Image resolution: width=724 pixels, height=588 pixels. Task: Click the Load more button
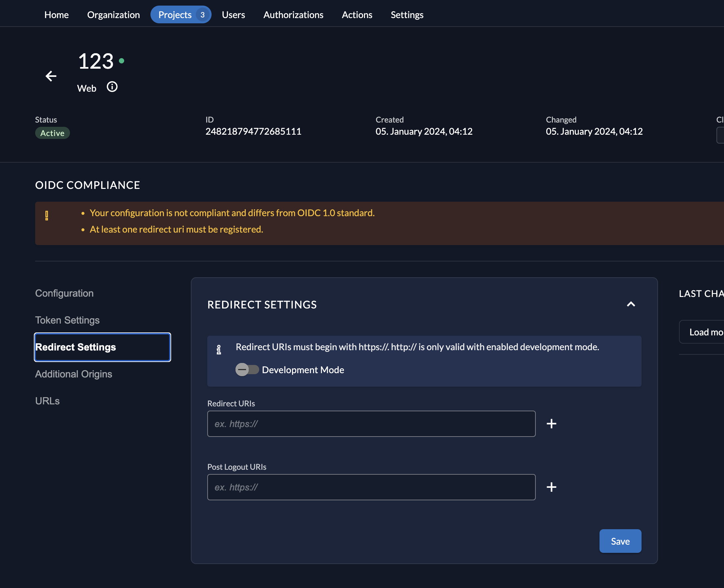click(705, 332)
